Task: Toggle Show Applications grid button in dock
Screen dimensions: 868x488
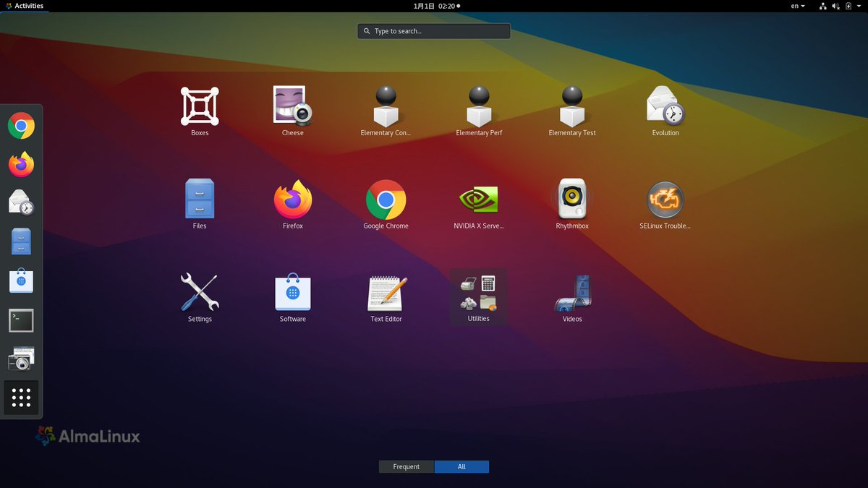Action: pos(21,398)
